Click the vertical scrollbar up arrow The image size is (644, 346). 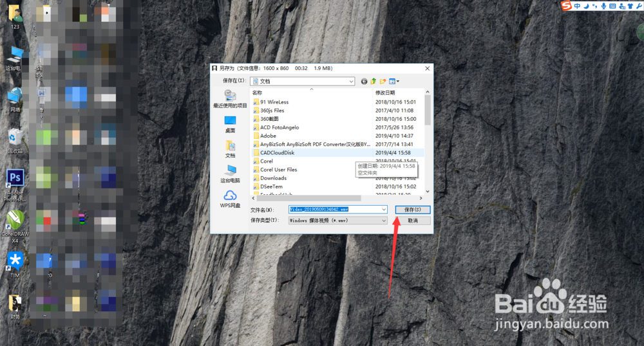pos(428,92)
